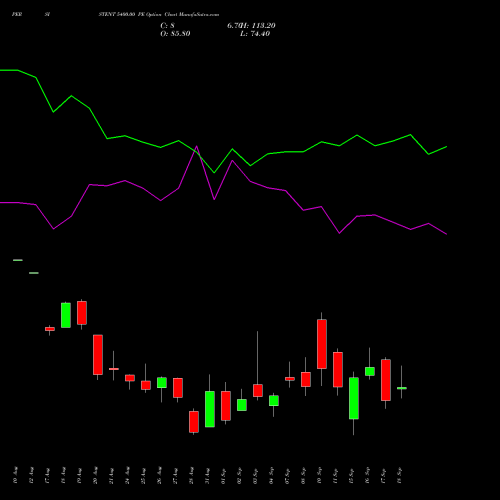The image size is (500, 500).
Task: Click the 'H: 113.20' high price value
Action: point(258,25)
